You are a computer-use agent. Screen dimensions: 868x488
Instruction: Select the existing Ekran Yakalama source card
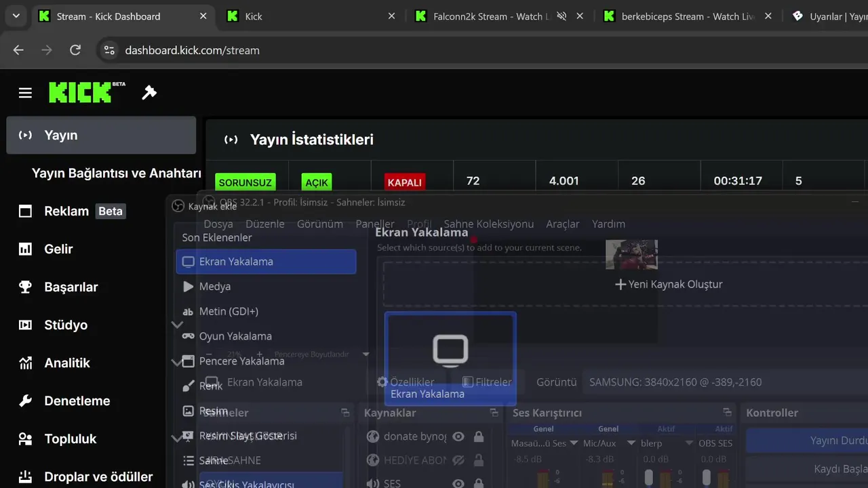pos(450,359)
